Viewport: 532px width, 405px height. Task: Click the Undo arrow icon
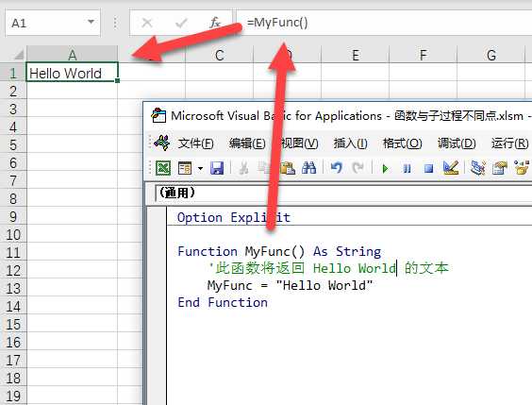[336, 168]
